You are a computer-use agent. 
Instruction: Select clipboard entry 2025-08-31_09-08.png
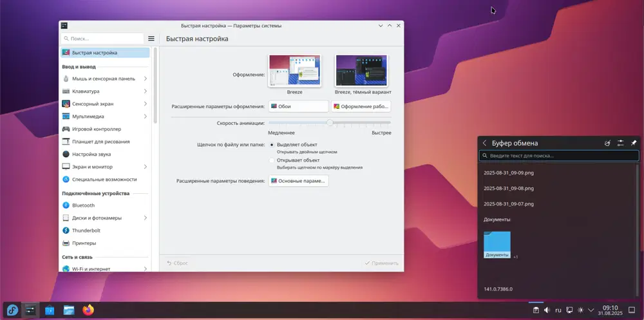point(509,188)
